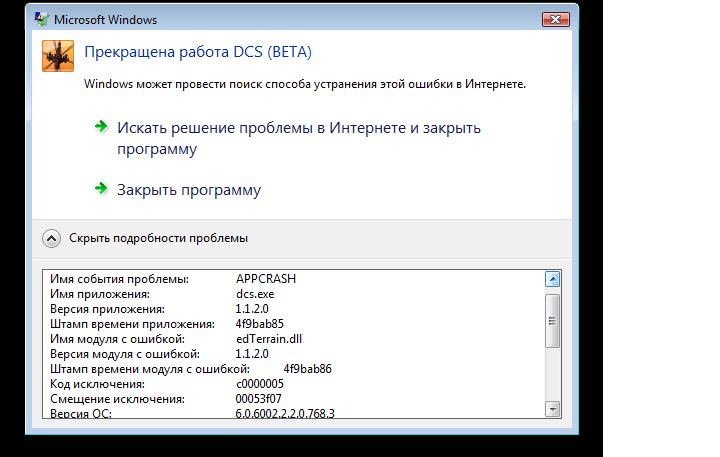Viewport: 720px width, 457px height.
Task: Click the DCS application icon
Action: point(58,56)
